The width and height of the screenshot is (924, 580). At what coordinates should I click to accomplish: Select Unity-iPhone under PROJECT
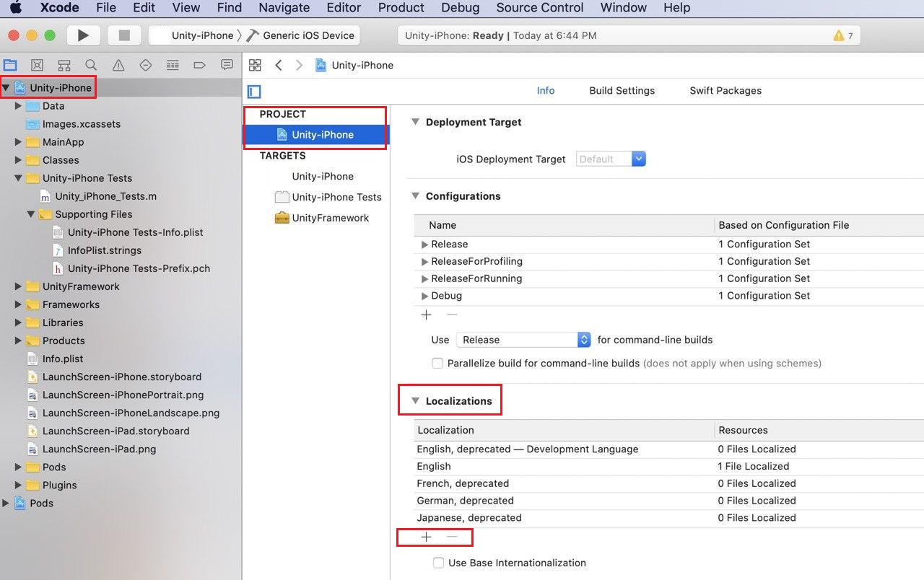point(315,135)
